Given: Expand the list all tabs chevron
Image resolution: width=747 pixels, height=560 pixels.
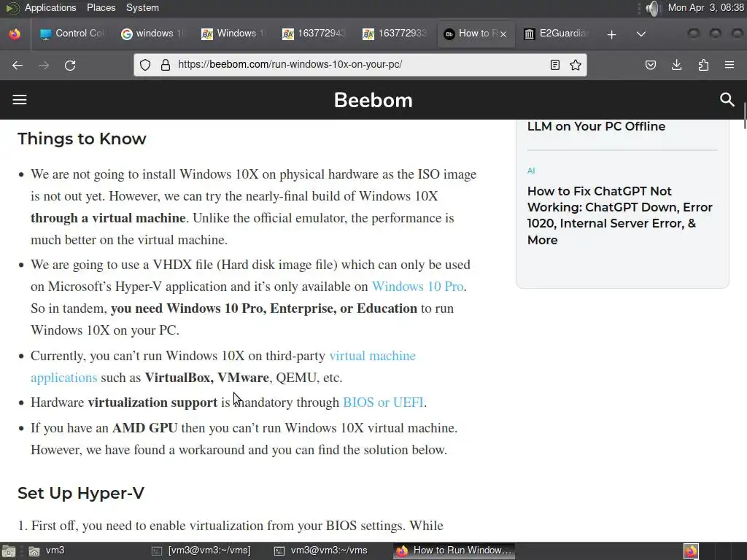Looking at the screenshot, I should (x=641, y=34).
